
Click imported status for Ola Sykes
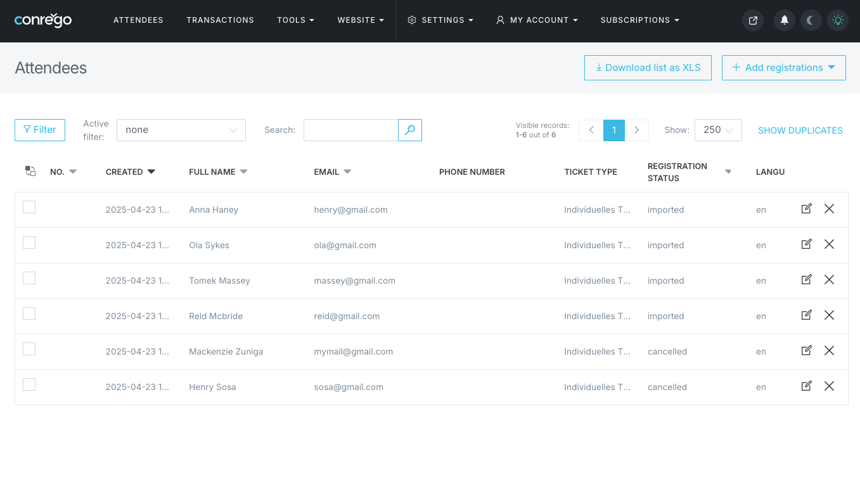click(666, 245)
